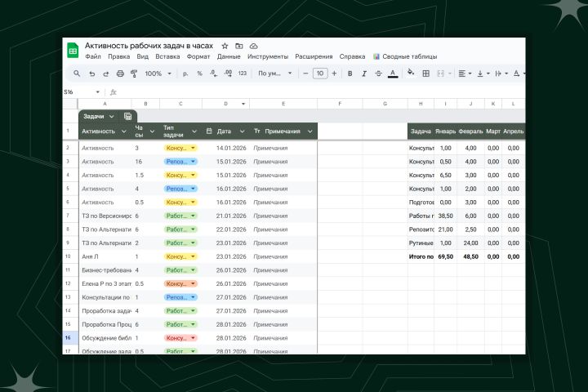Print the spreadsheet
This screenshot has height=392, width=588.
tap(120, 73)
